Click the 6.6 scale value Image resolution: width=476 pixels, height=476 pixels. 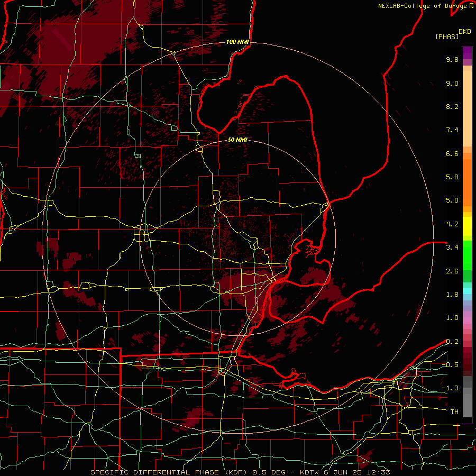tap(452, 153)
